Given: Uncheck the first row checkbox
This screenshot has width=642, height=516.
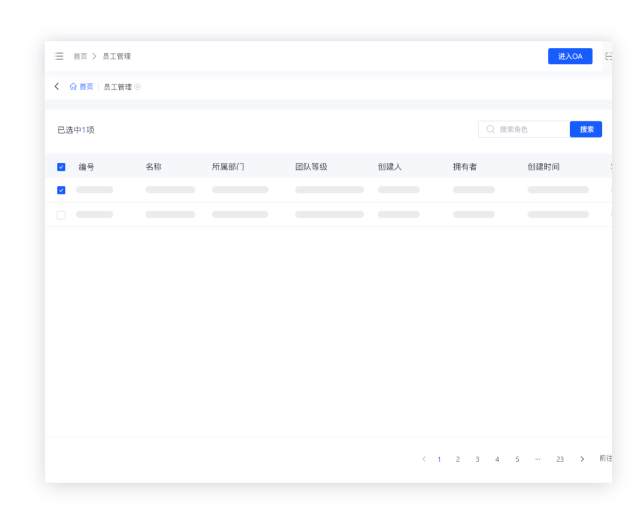Looking at the screenshot, I should pos(61,190).
